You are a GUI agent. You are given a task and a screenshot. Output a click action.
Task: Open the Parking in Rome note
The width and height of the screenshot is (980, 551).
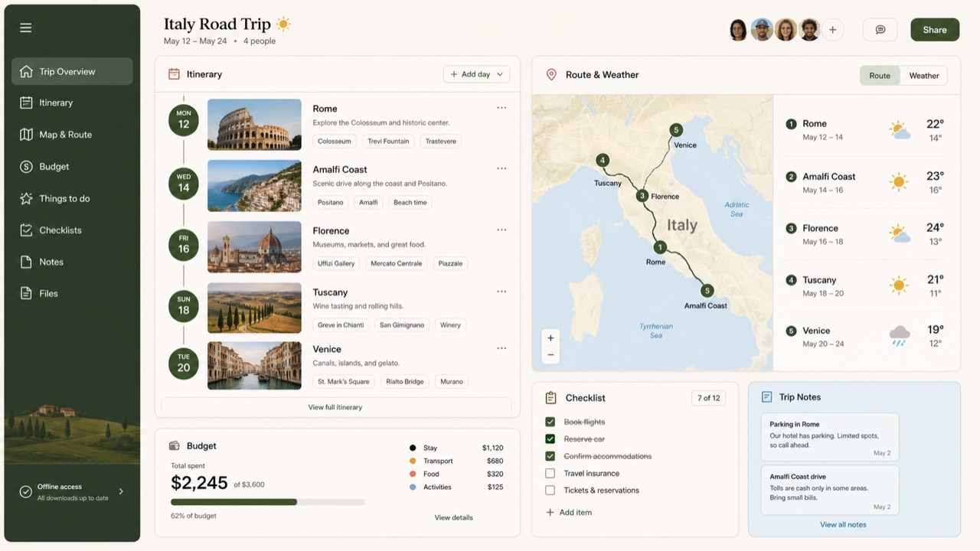tap(830, 437)
